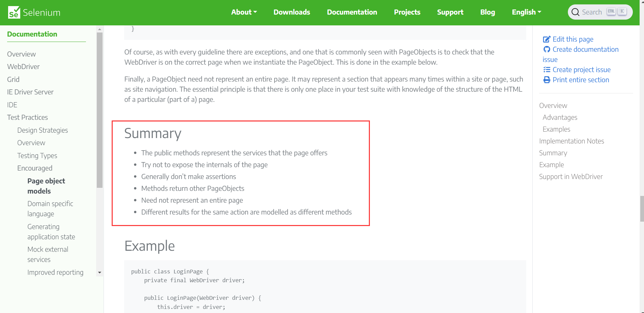Image resolution: width=644 pixels, height=313 pixels.
Task: Open the Projects navigation item
Action: pos(407,12)
